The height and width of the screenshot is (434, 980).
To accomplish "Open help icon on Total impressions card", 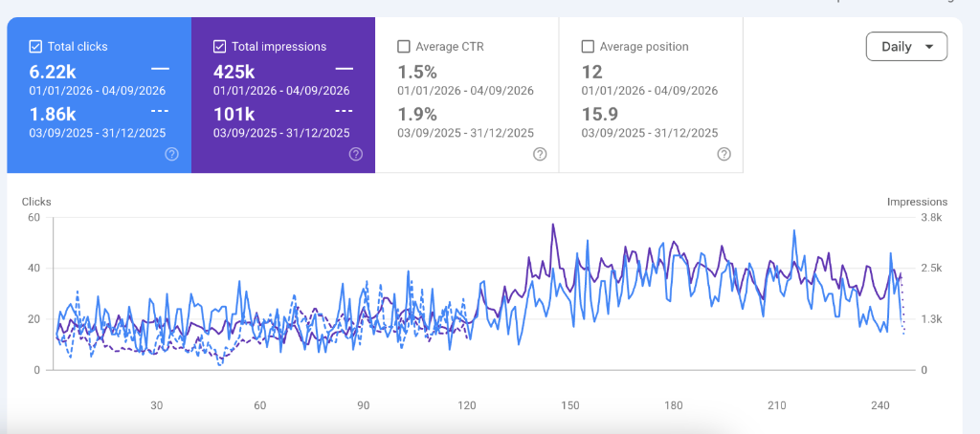I will (x=356, y=154).
